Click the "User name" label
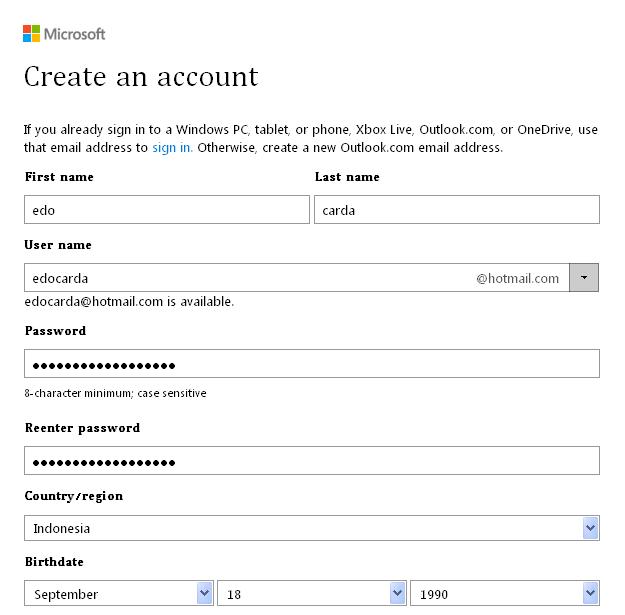This screenshot has height=615, width=625. 58,245
